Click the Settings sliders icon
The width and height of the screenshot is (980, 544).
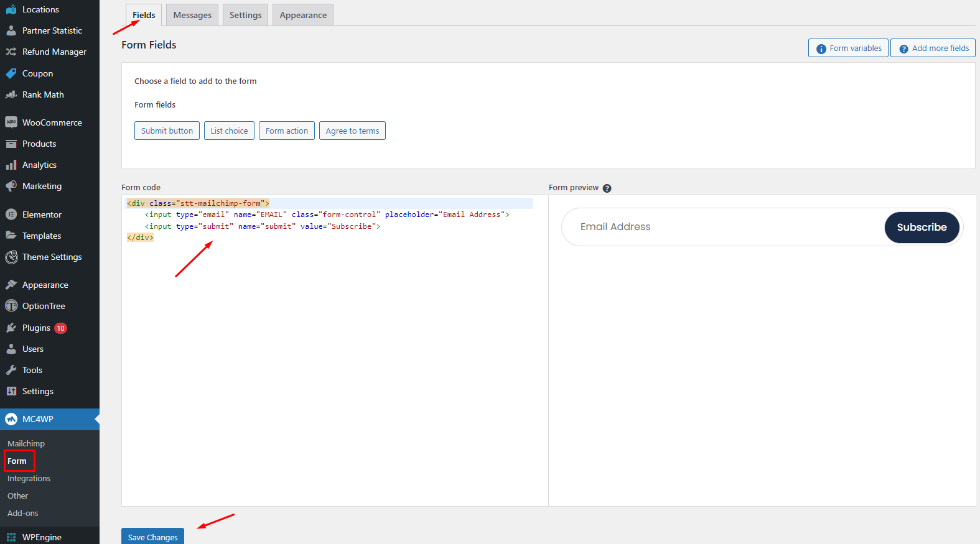(11, 391)
